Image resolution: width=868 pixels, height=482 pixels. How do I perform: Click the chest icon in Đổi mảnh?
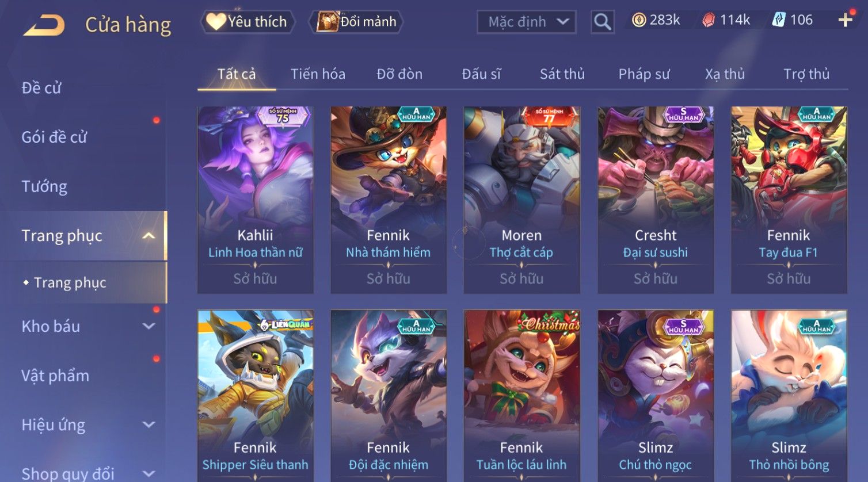tap(328, 22)
